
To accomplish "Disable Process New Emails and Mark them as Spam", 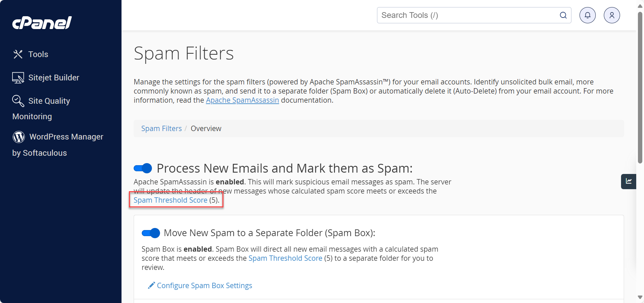I will (143, 168).
